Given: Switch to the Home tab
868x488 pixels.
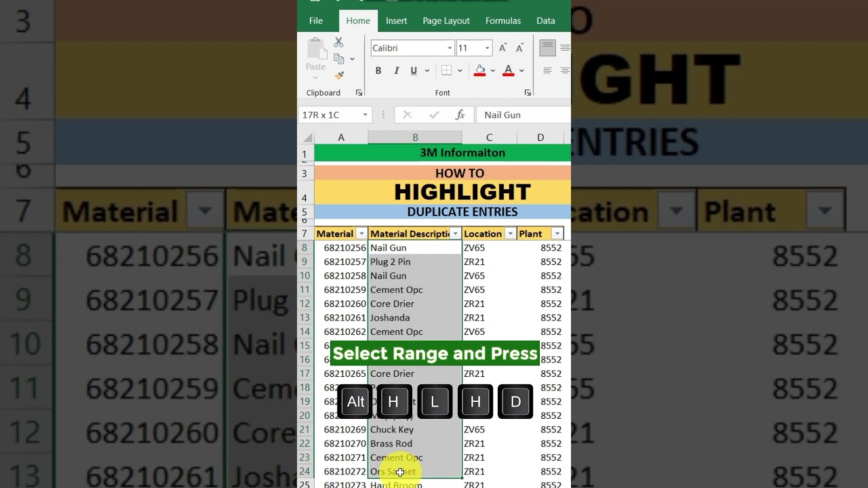Looking at the screenshot, I should click(358, 21).
